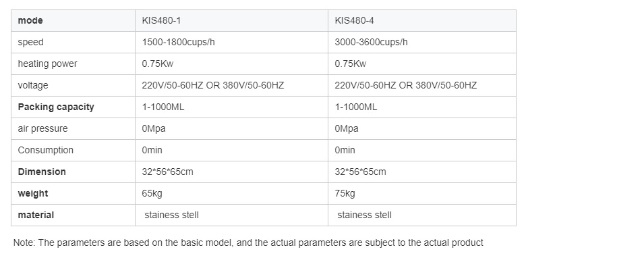Select the 'Dimension' row label
This screenshot has height=256, width=644.
[42, 172]
